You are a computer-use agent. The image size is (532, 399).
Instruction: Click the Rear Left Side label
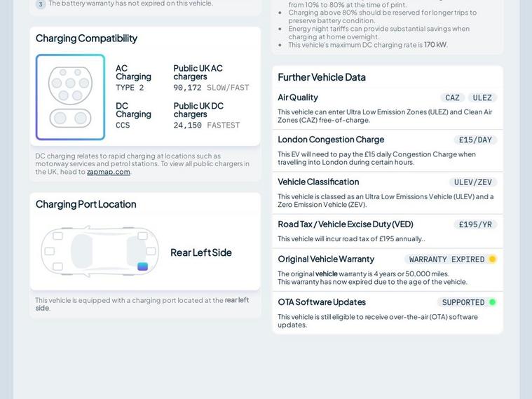click(x=201, y=252)
